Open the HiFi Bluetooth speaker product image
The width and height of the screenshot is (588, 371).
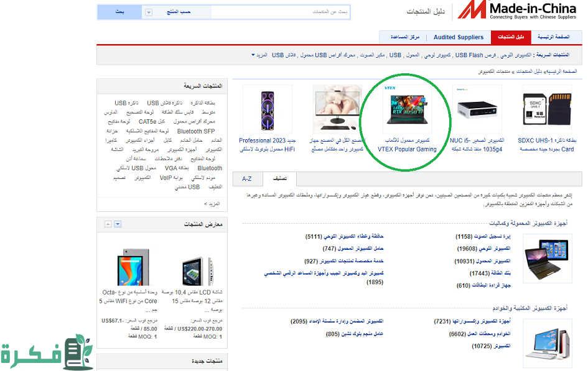click(x=268, y=109)
